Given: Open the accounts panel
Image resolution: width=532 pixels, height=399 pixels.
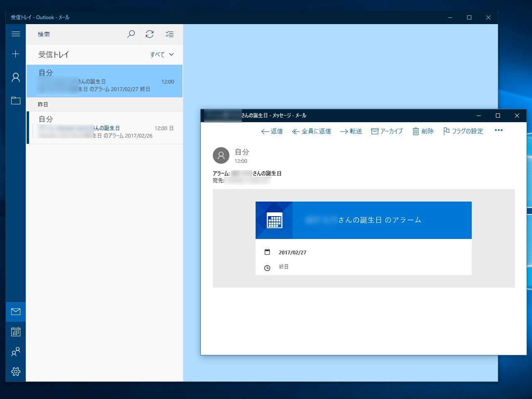Looking at the screenshot, I should (15, 77).
